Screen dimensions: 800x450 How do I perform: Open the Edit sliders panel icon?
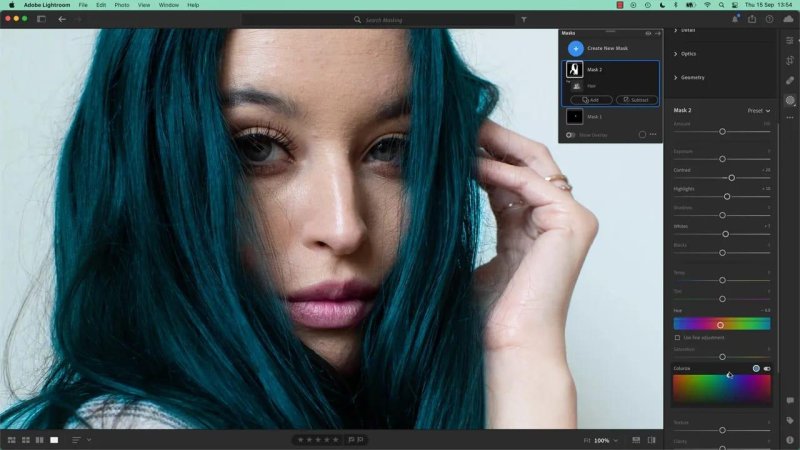coord(790,40)
